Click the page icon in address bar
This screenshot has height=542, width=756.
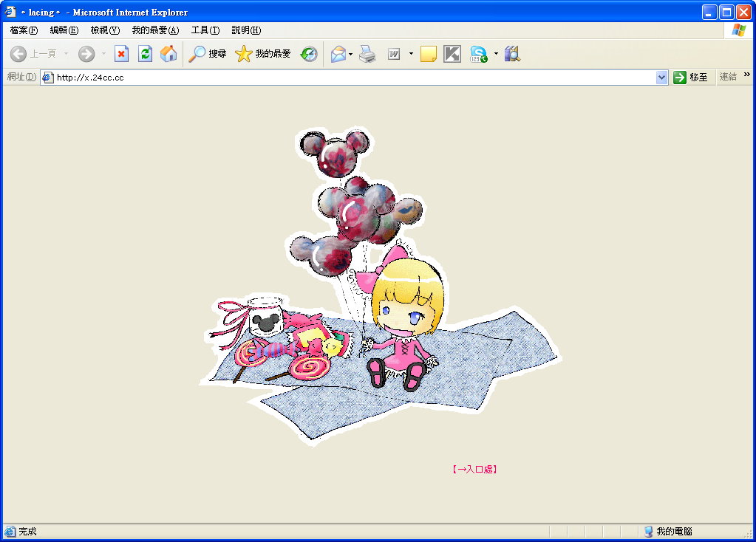coord(47,77)
